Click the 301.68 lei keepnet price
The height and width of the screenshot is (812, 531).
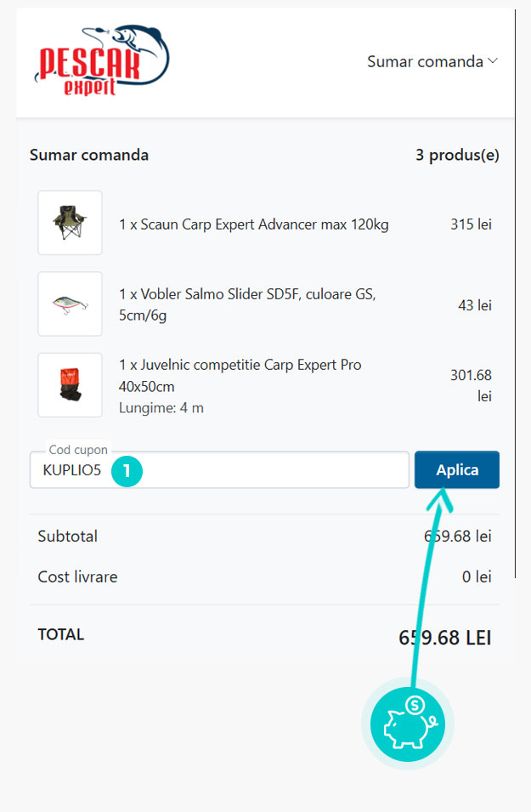coord(471,385)
